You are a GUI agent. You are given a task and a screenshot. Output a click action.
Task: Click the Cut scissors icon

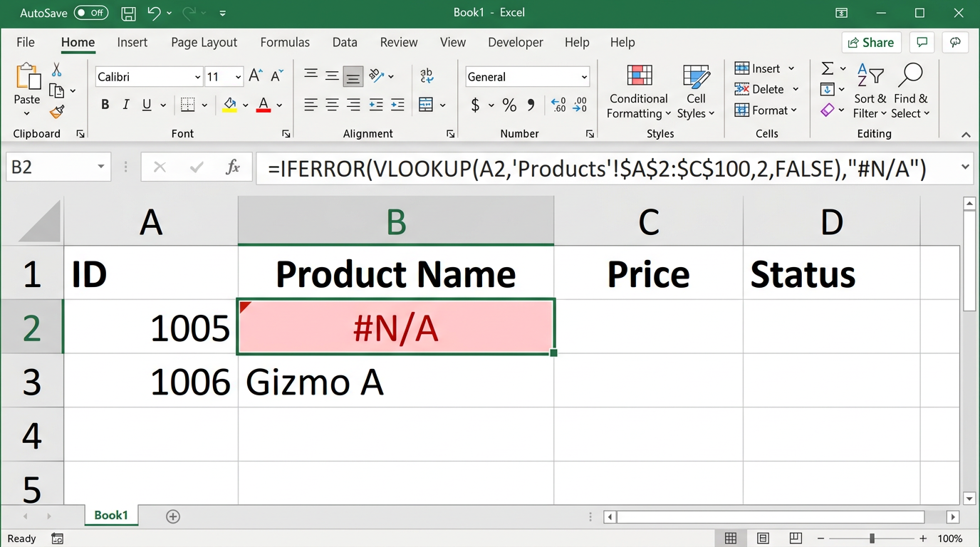pyautogui.click(x=57, y=70)
